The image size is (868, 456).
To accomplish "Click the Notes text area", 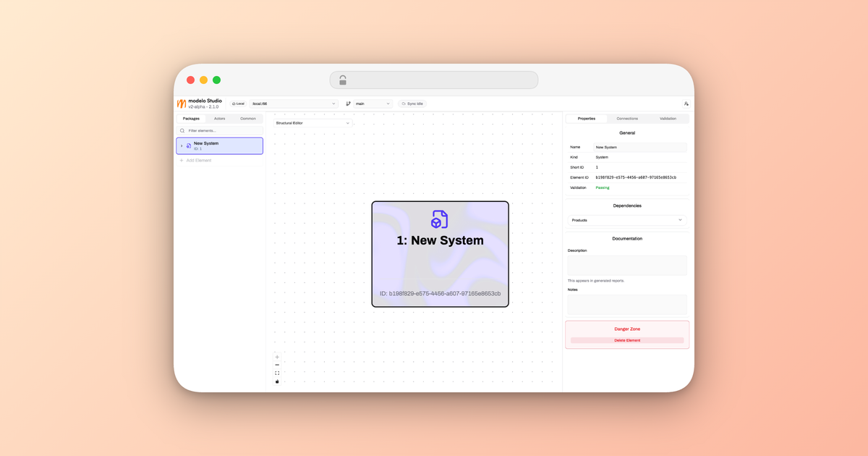I will (627, 304).
